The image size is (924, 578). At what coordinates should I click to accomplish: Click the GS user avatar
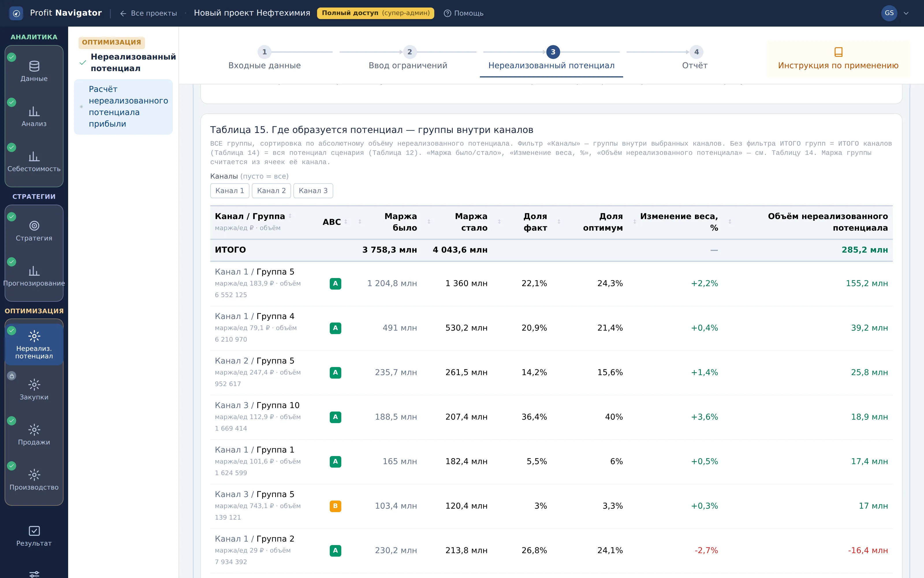pyautogui.click(x=889, y=13)
